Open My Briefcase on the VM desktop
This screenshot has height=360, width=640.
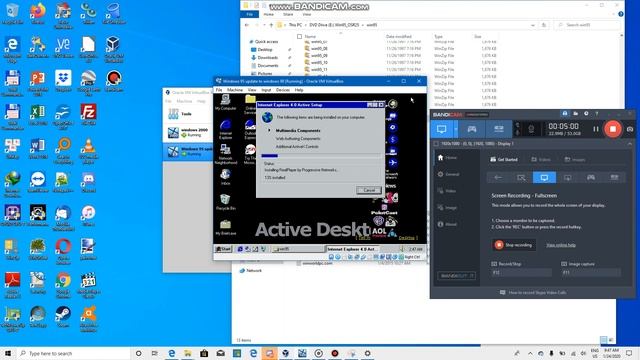coord(225,228)
